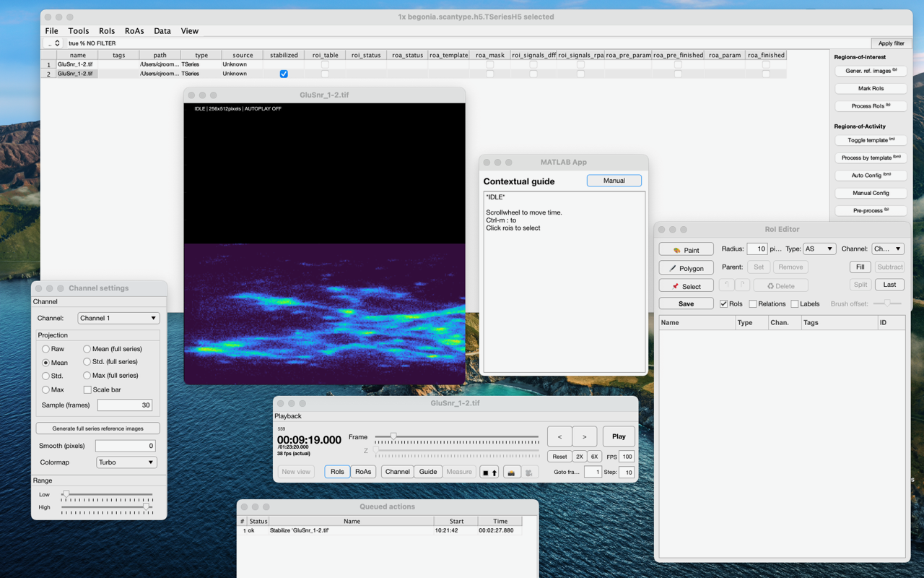The image size is (924, 578).
Task: Click the FPS value input field
Action: (625, 456)
